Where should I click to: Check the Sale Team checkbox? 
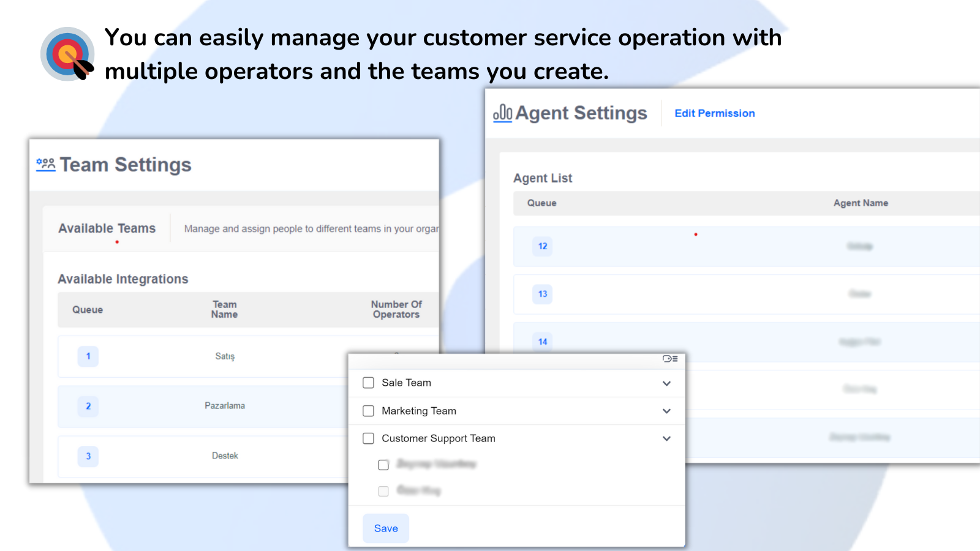[368, 383]
